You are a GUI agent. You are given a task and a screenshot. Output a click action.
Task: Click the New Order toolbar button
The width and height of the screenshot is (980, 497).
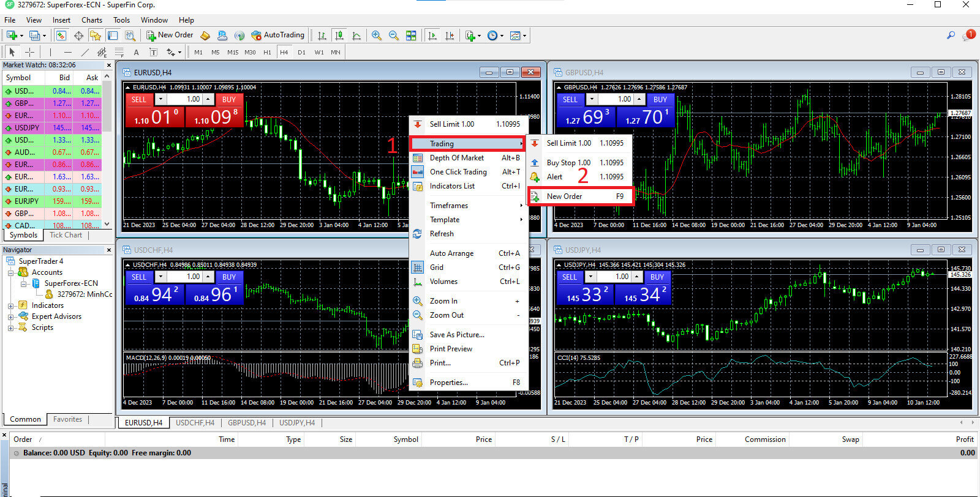(x=170, y=35)
